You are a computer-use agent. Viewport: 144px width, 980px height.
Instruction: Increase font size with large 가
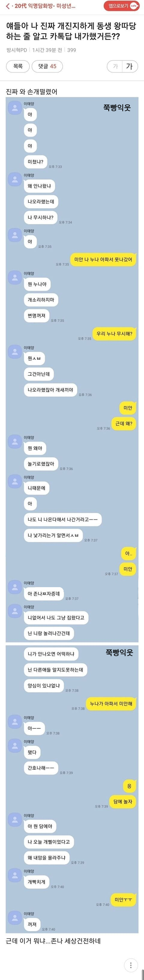[x=130, y=66]
